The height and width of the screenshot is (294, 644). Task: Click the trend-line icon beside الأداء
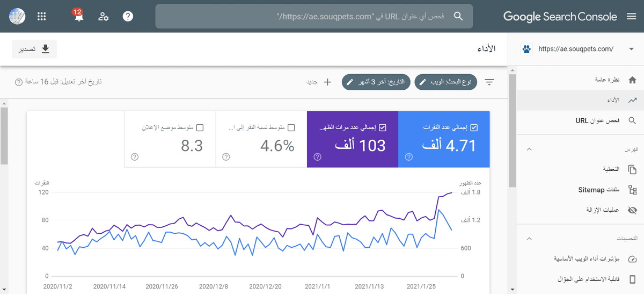click(x=632, y=100)
